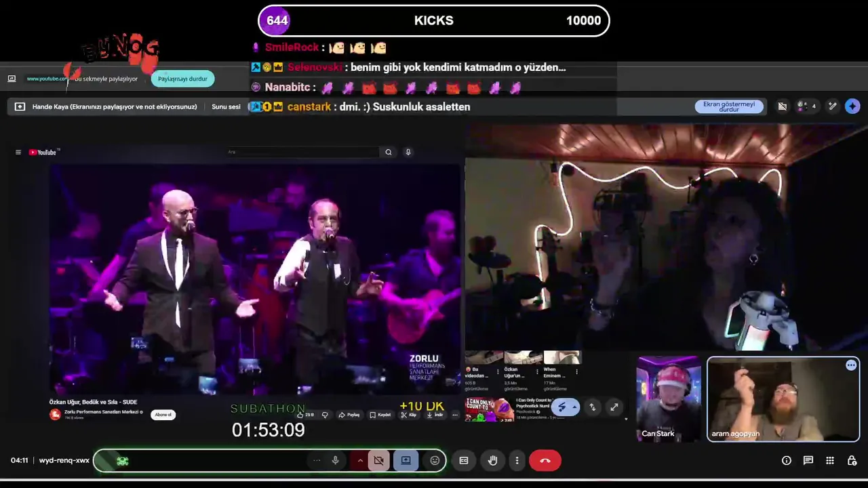Screen dimensions: 868x488
Task: Open Zorlu Performans Sanatları Merkezi channel name
Action: click(x=103, y=412)
